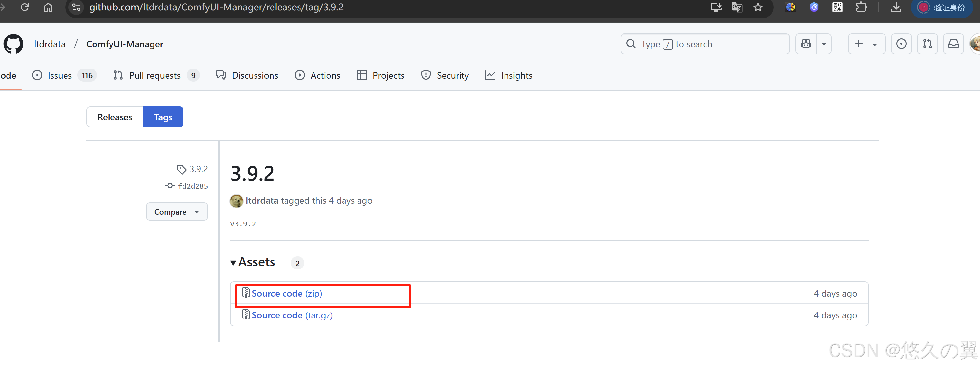Open the Copilot icon button
Viewport: 980px width, 367px height.
806,44
